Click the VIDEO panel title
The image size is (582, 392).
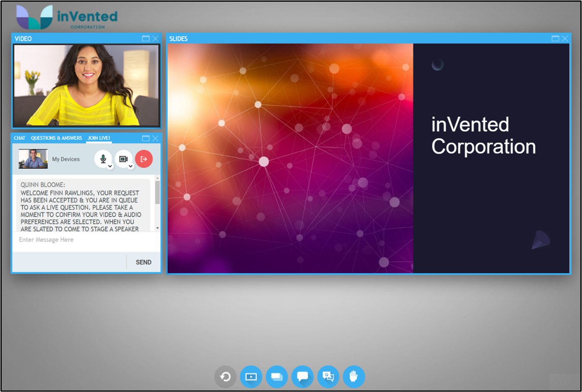[23, 39]
